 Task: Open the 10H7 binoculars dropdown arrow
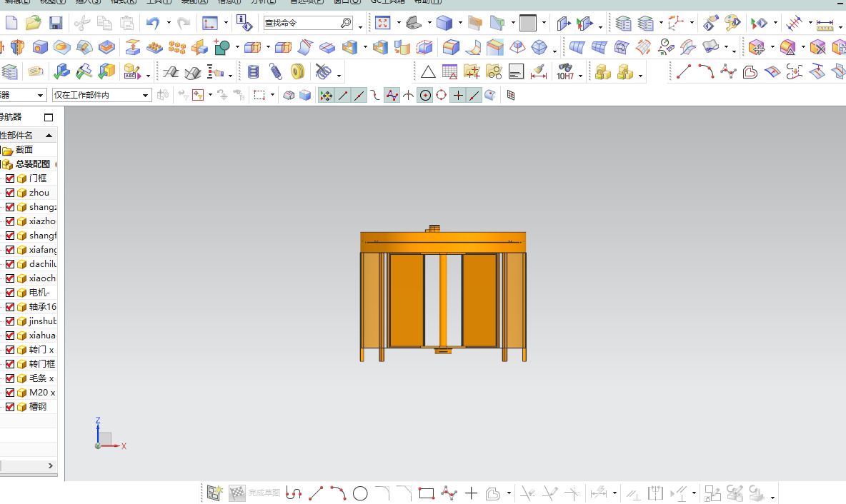click(580, 76)
